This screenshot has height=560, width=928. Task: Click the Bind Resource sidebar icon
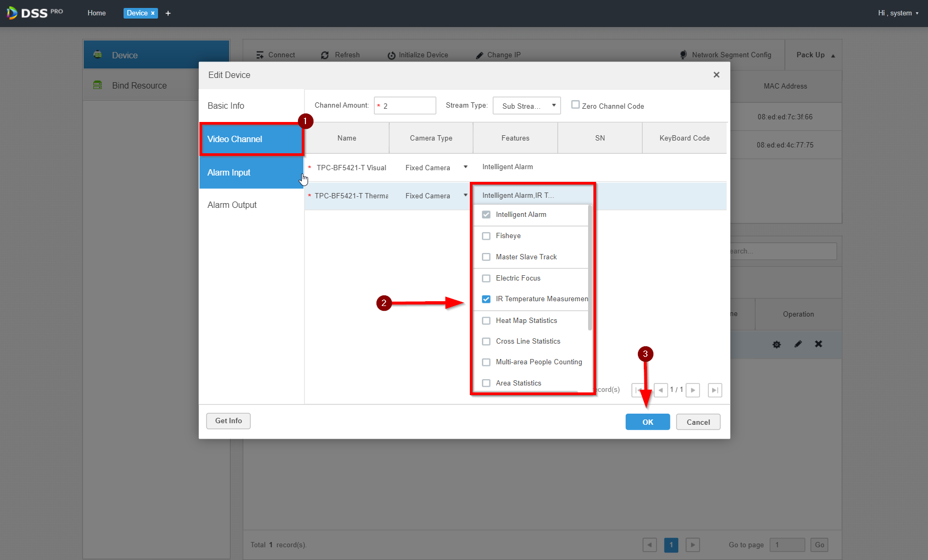coord(98,85)
